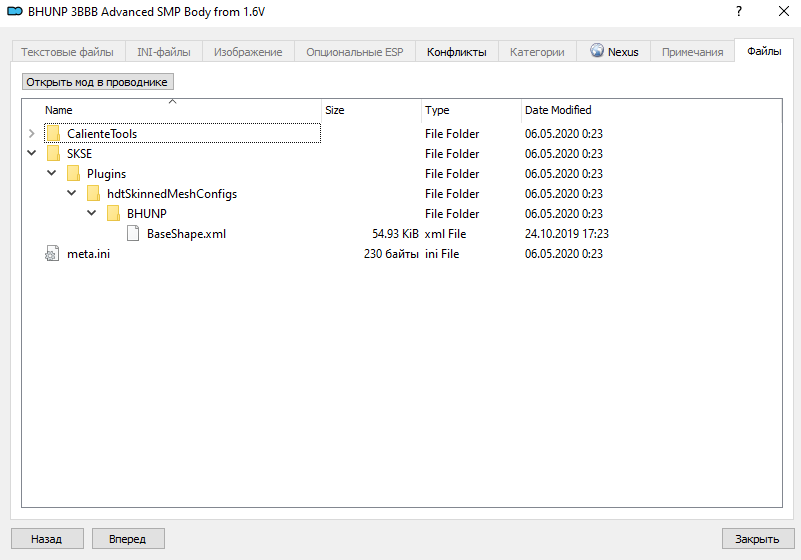801x560 pixels.
Task: Click the ini File type cell
Action: [x=442, y=253]
